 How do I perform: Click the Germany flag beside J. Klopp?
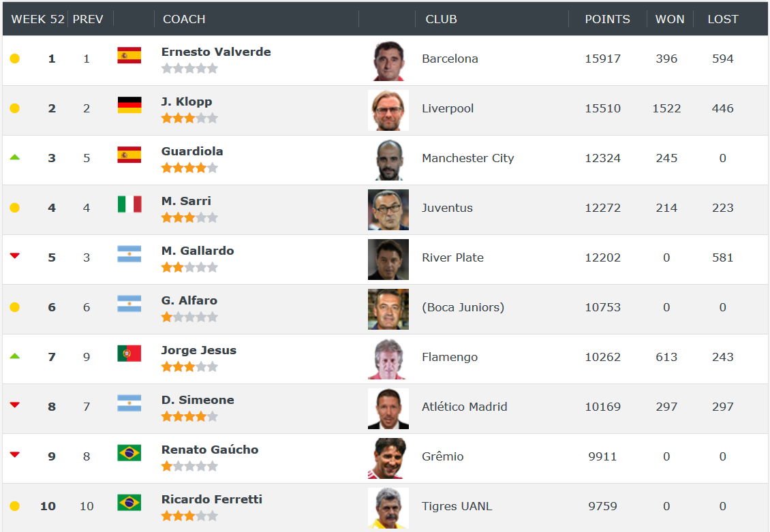[x=129, y=105]
